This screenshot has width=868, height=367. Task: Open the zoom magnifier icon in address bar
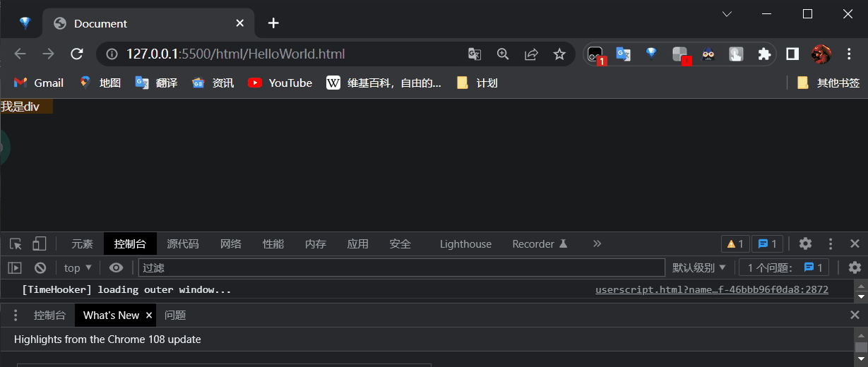[x=503, y=54]
